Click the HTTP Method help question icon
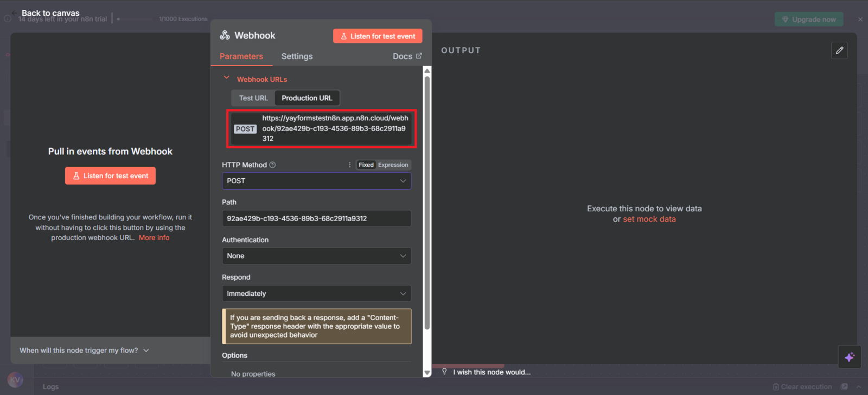The image size is (868, 395). 272,165
